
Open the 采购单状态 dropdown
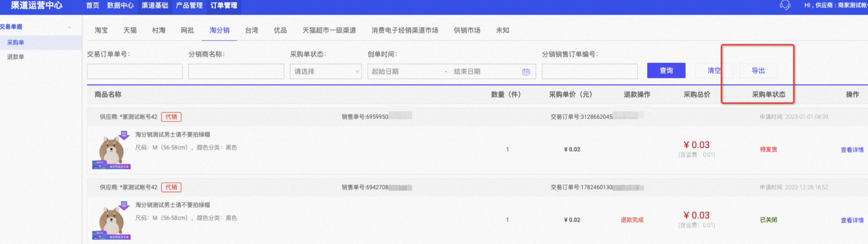pos(325,72)
